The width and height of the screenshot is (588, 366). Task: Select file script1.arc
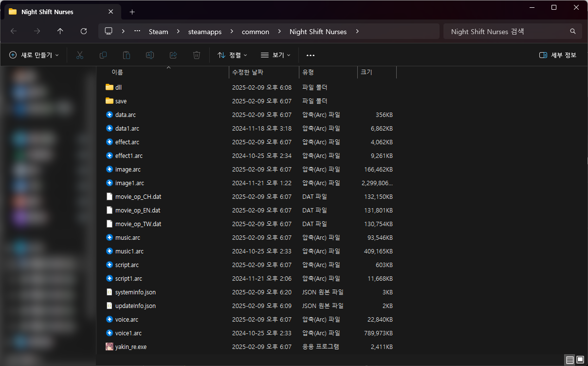point(129,278)
